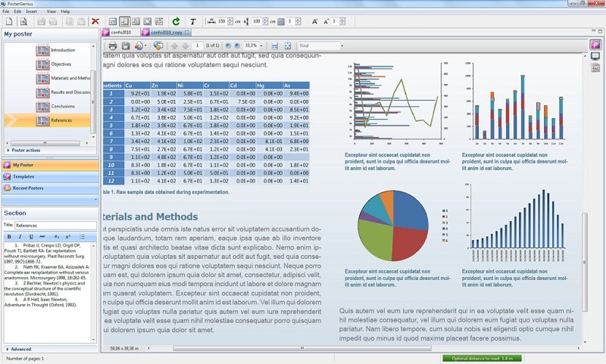606x364 pixels.
Task: Click the Find search field
Action: pos(319,46)
